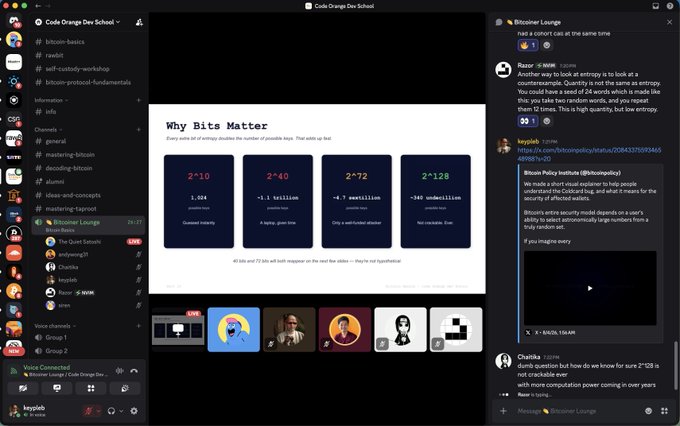This screenshot has width=680, height=426.
Task: Create channel in Channels category
Action: 139,130
